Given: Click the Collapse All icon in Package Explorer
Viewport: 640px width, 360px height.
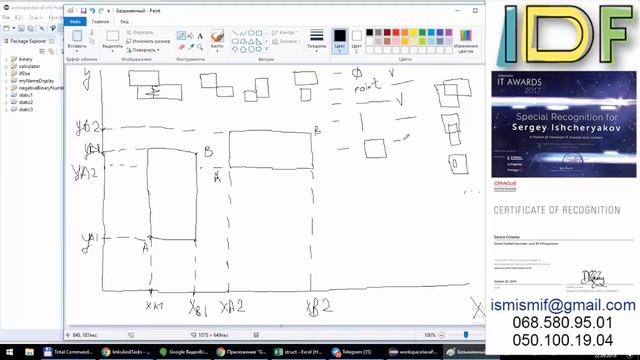Looking at the screenshot, I should [x=42, y=51].
